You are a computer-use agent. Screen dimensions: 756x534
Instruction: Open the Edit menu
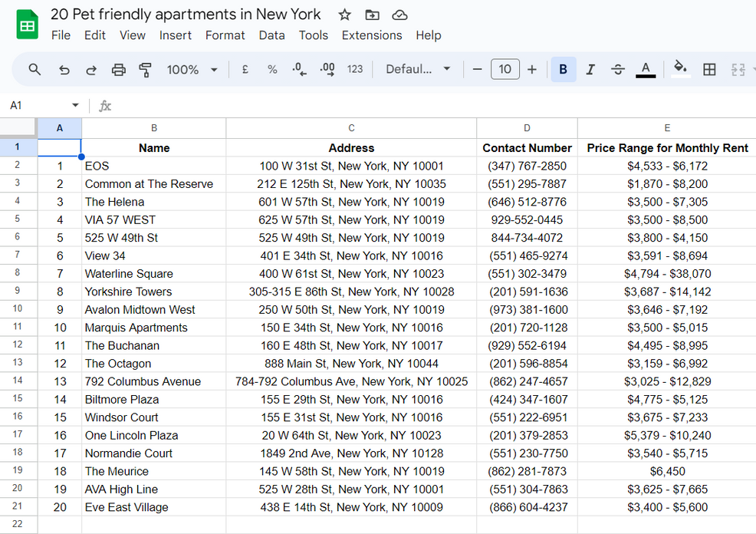94,35
